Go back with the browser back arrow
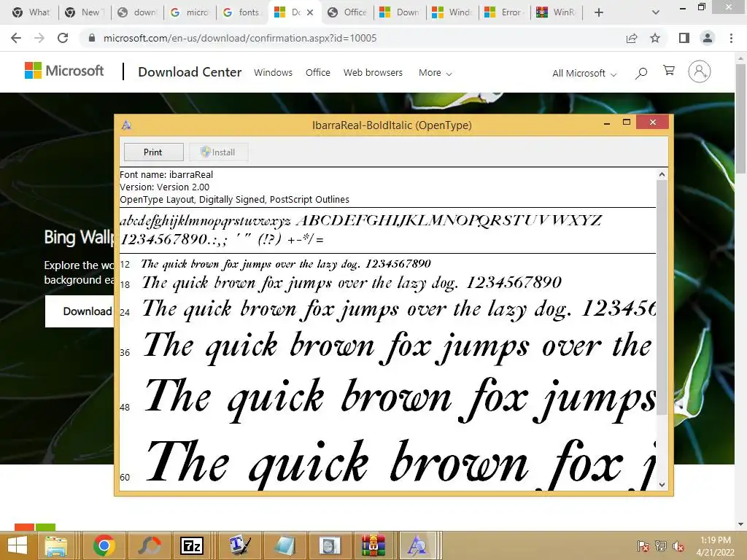The width and height of the screenshot is (747, 560). point(16,38)
